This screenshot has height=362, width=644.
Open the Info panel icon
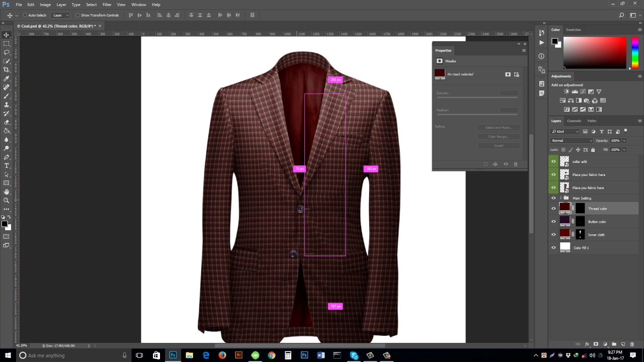(x=541, y=56)
